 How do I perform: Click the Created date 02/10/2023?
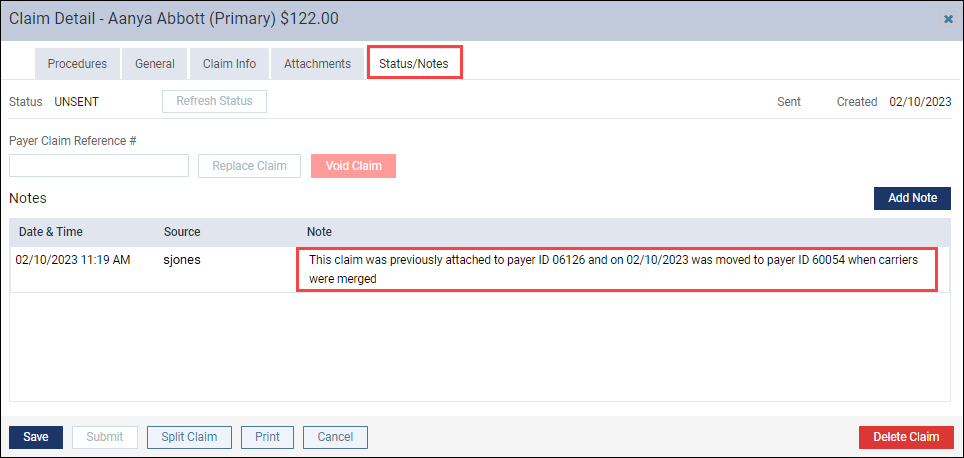tap(920, 102)
